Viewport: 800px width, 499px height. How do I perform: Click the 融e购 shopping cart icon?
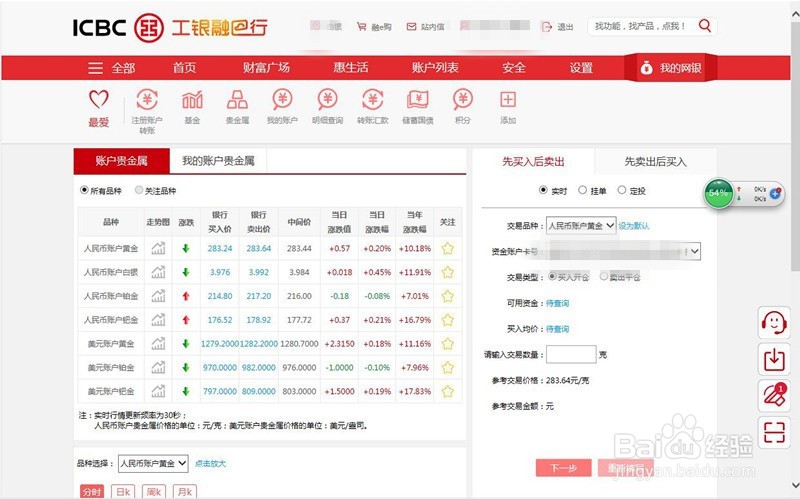(x=361, y=27)
